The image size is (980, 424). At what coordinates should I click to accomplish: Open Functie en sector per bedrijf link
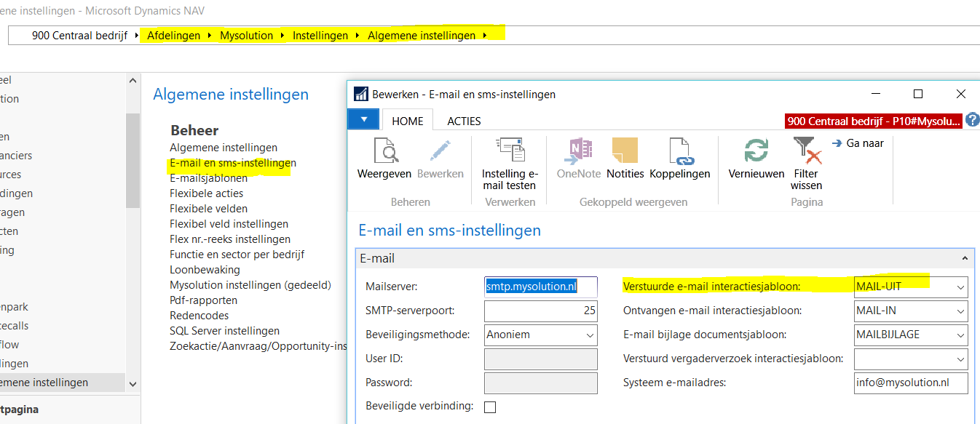coord(237,255)
